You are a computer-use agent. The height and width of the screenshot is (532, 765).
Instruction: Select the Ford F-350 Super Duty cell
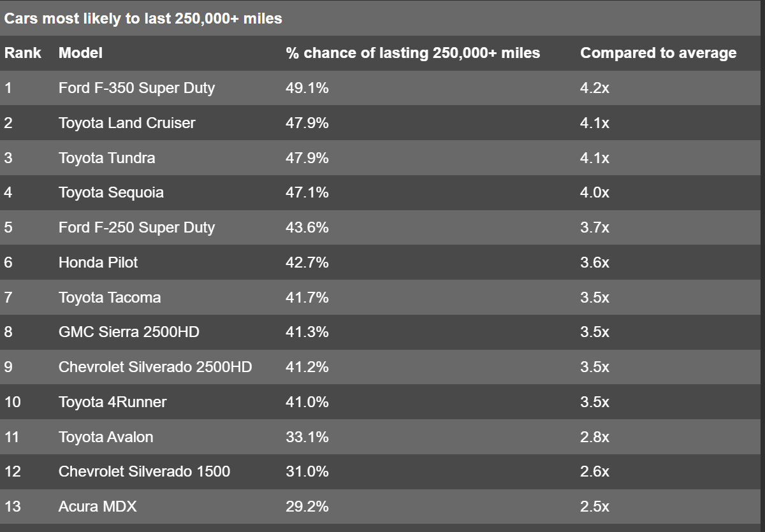click(x=136, y=88)
